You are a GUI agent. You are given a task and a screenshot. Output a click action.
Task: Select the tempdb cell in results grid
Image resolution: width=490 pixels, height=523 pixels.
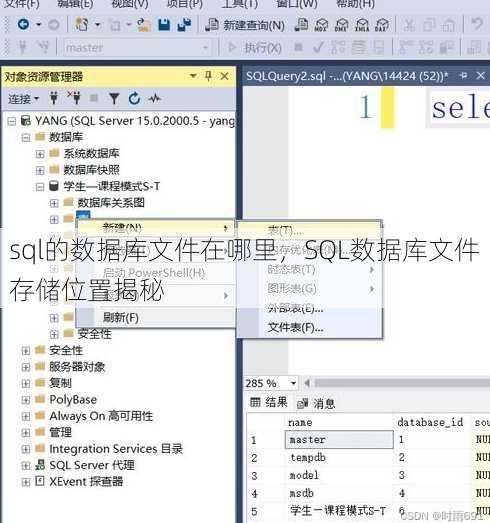coord(339,458)
